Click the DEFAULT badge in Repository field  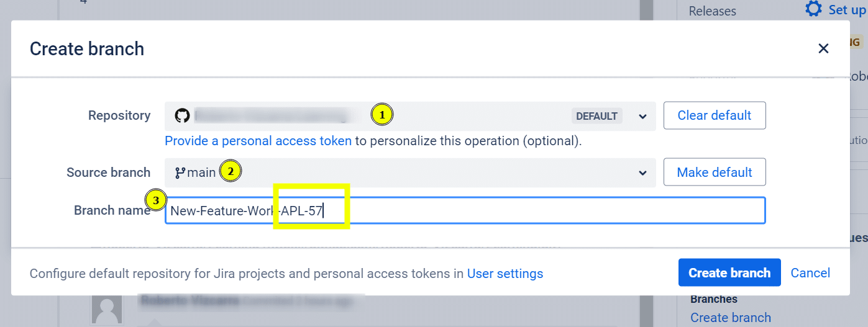point(596,116)
